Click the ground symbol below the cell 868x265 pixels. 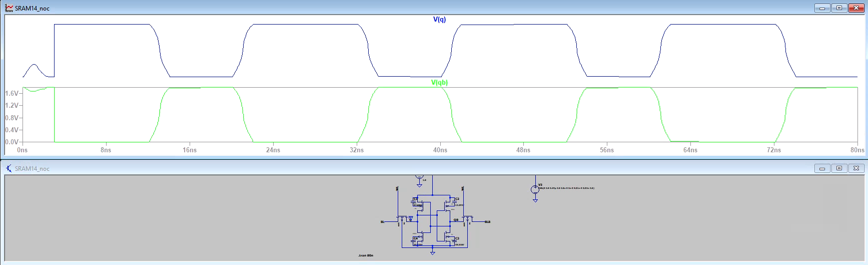click(x=432, y=252)
